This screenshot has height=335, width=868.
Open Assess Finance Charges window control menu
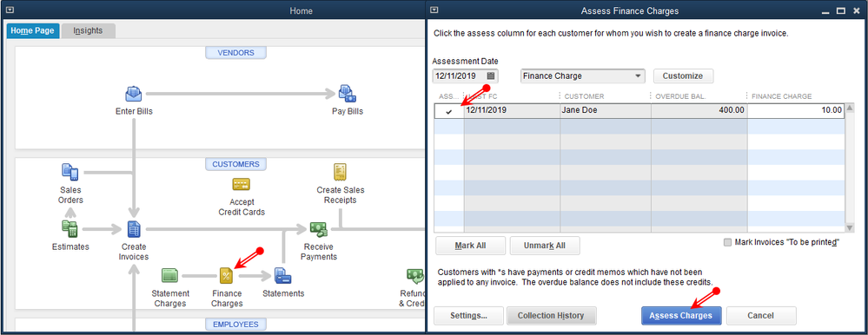coord(434,10)
